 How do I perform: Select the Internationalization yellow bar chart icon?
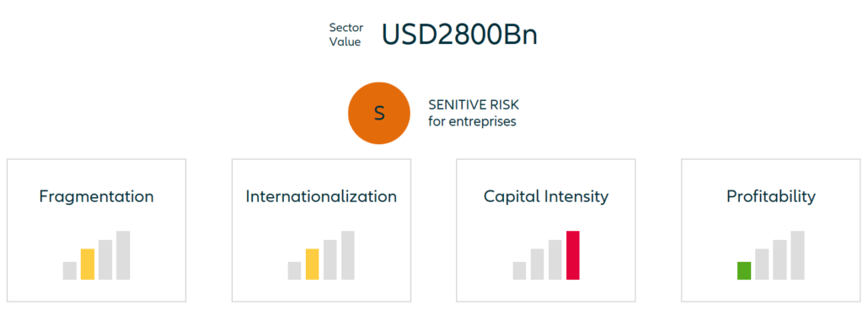click(x=312, y=264)
